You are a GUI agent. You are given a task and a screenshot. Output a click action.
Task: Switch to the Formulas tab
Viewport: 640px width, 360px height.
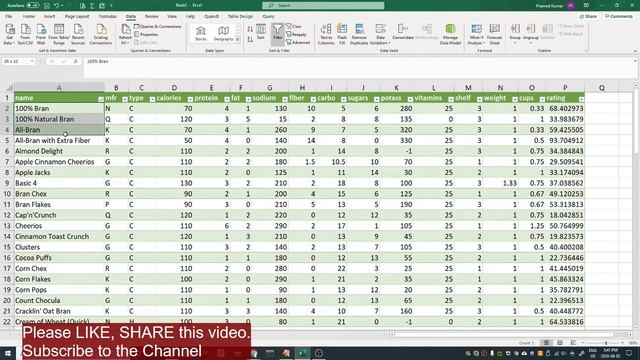pos(107,16)
